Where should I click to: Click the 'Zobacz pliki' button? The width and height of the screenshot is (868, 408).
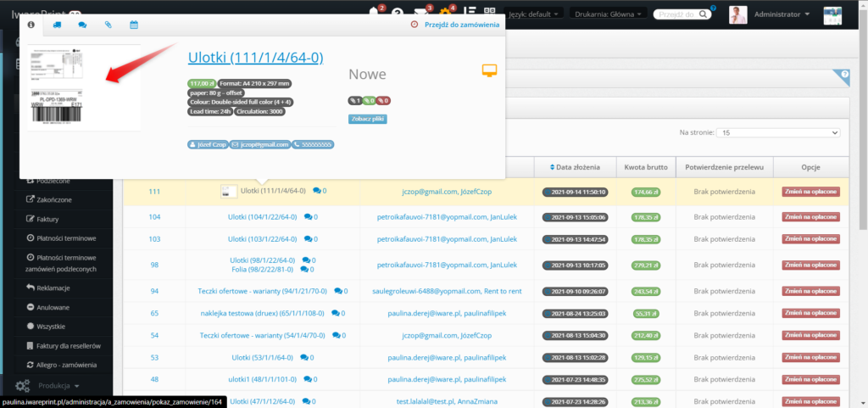click(368, 119)
